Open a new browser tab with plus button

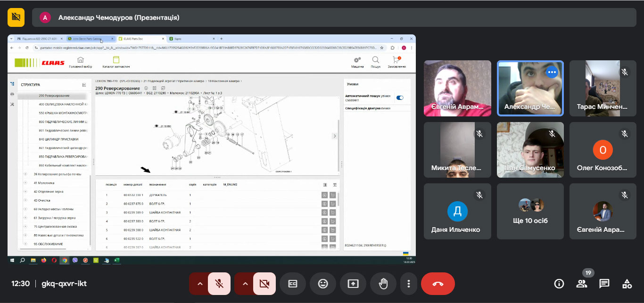click(x=222, y=39)
